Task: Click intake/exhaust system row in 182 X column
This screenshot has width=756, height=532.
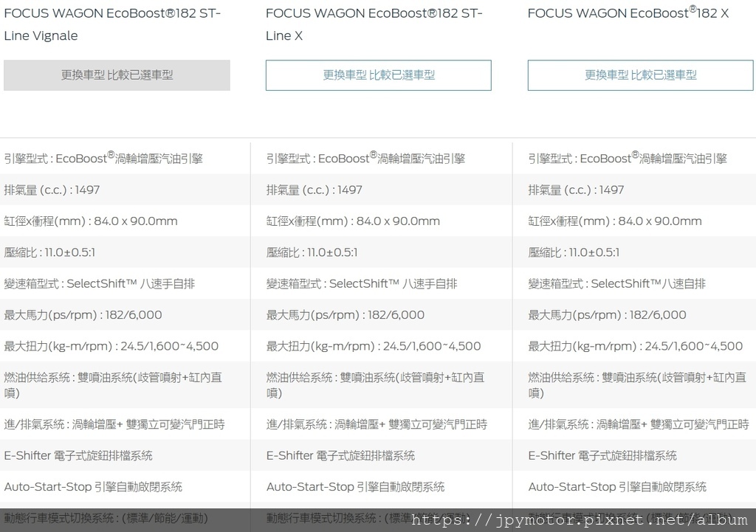Action: coord(634,424)
